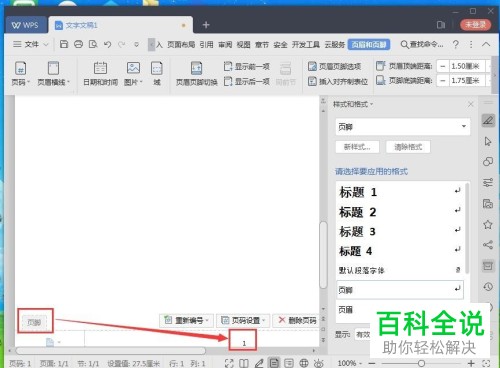Select the 页眉和页脚 ribbon tab
Image resolution: width=500 pixels, height=368 pixels.
369,44
